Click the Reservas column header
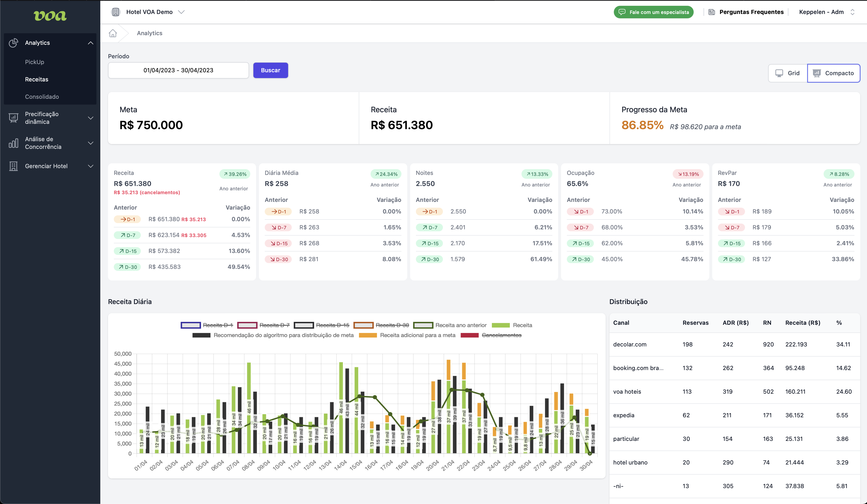 click(695, 323)
